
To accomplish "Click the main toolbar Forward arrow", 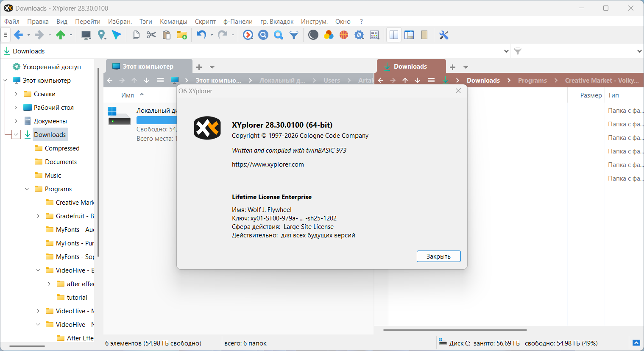I will point(39,35).
